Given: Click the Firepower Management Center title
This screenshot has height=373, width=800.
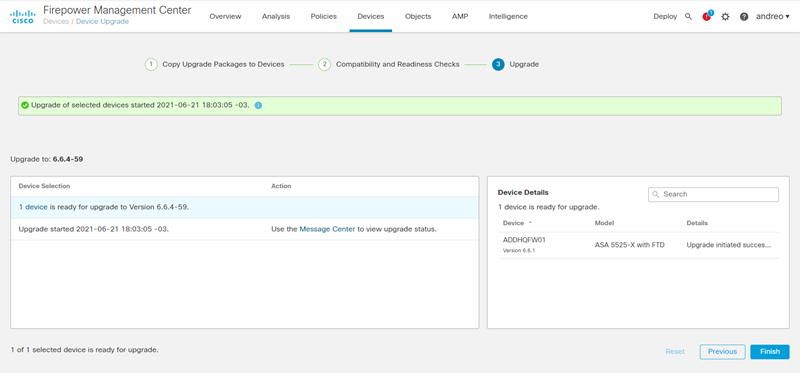Looking at the screenshot, I should click(117, 10).
